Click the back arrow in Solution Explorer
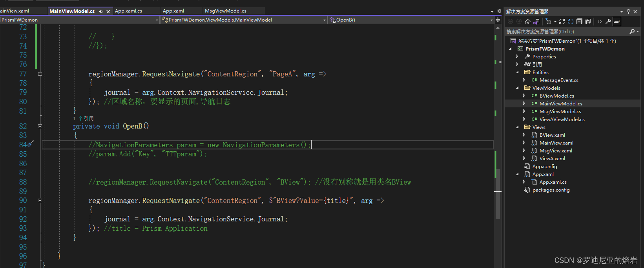 pos(511,22)
